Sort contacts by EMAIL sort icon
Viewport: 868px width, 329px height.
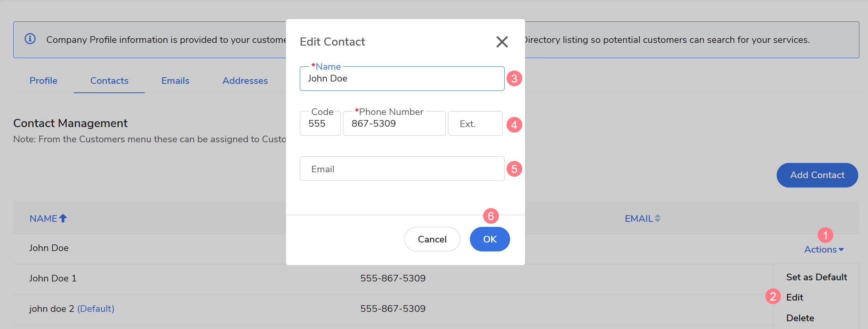[x=658, y=218]
